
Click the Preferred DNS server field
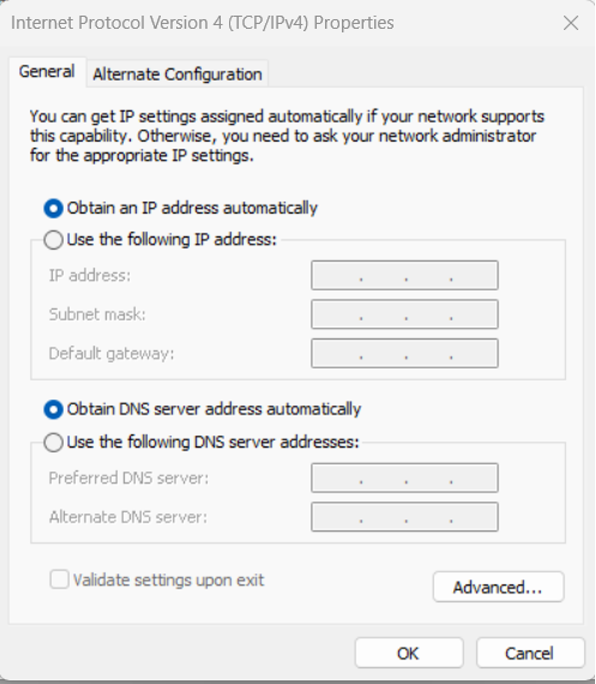click(x=404, y=478)
